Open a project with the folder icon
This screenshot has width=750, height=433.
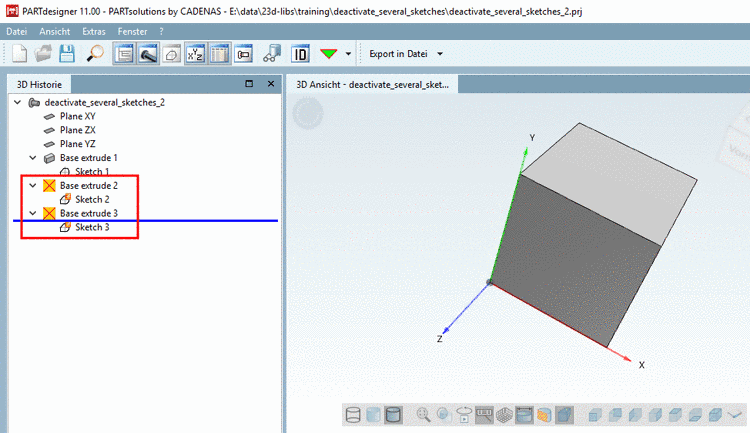[43, 54]
